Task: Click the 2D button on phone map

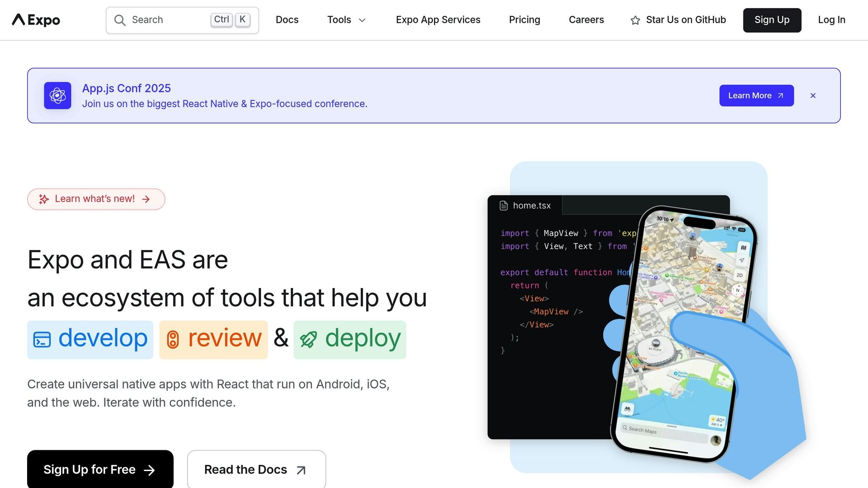Action: coord(740,275)
